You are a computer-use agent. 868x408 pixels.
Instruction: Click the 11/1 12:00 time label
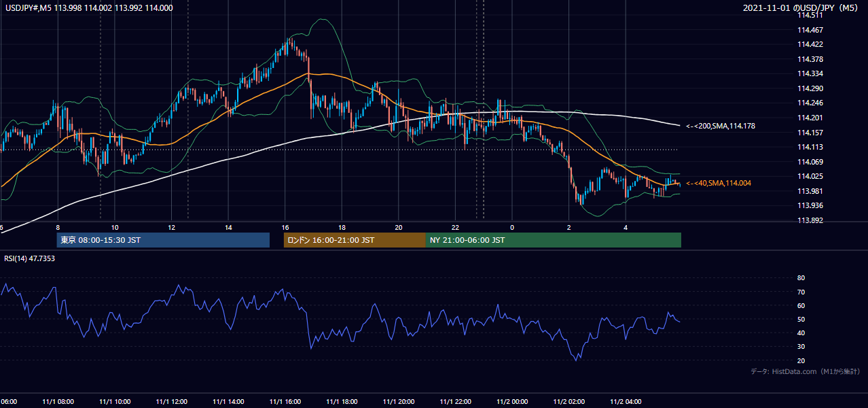point(172,402)
